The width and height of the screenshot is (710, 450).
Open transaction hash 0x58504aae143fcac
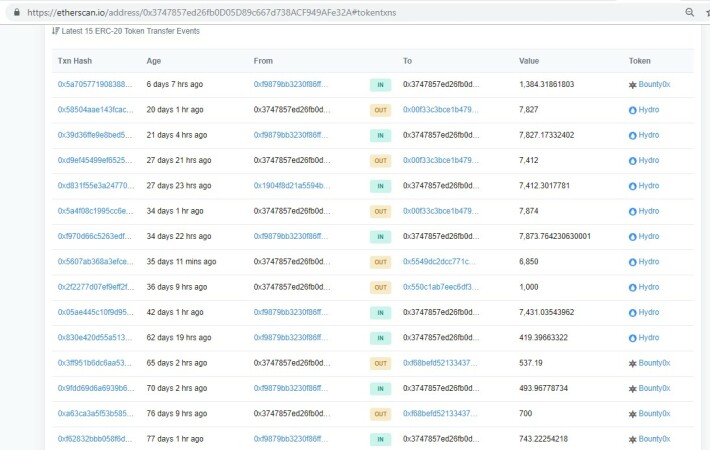(96, 110)
